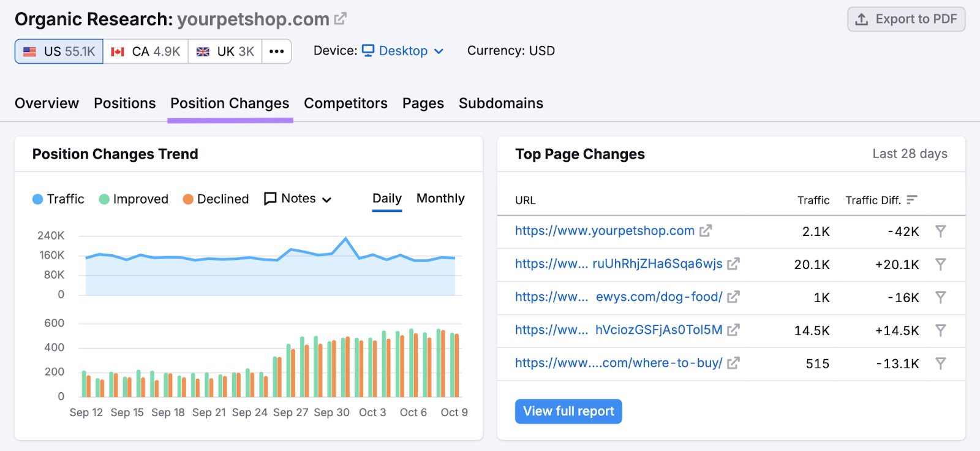Select the CA 4.9K database
This screenshot has height=451, width=980.
click(146, 51)
